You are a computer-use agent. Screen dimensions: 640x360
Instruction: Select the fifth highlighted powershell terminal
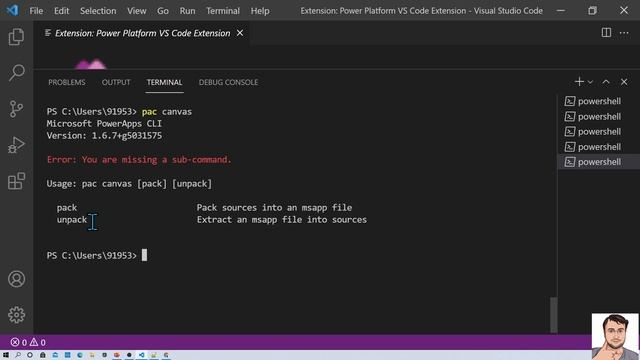pyautogui.click(x=598, y=162)
